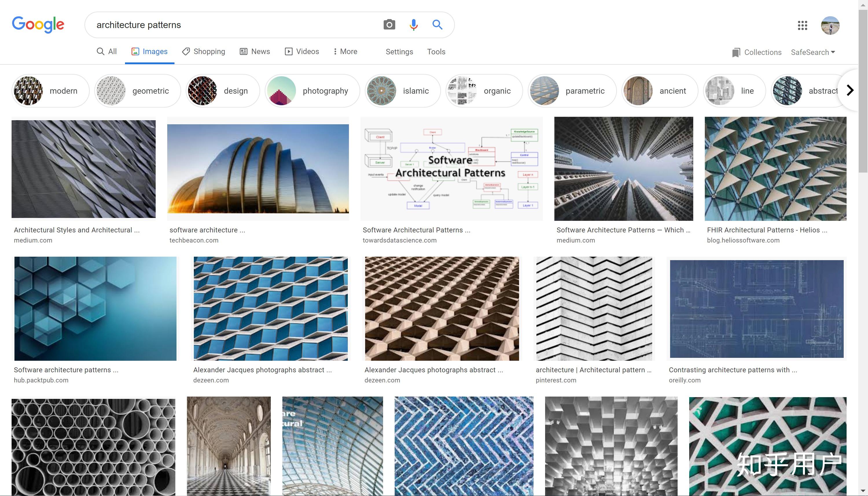Visit the towardsdatascience.com result link
The image size is (868, 496).
click(x=400, y=240)
